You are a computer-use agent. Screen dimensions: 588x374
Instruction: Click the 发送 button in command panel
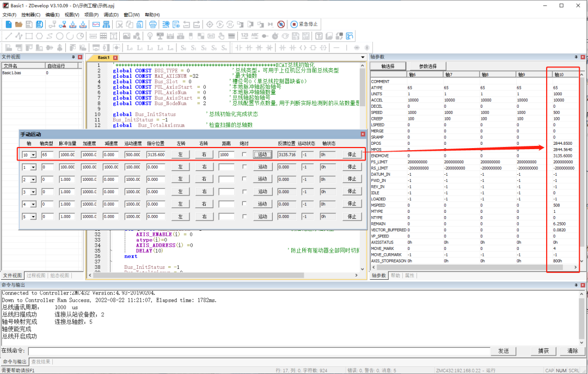504,351
